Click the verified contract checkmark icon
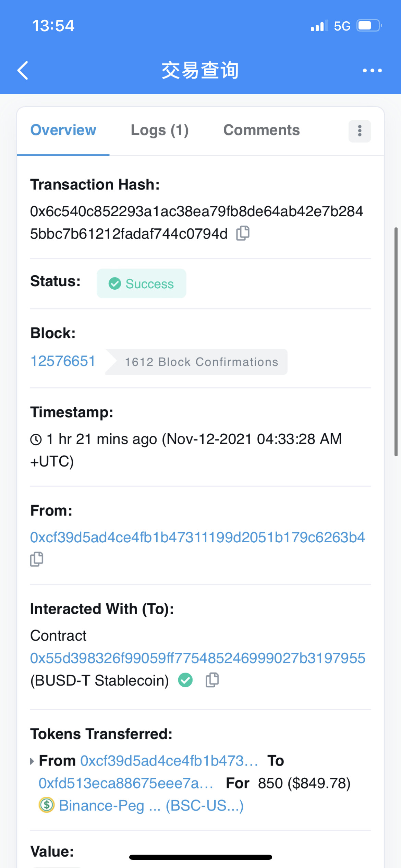This screenshot has height=868, width=401. coord(185,680)
